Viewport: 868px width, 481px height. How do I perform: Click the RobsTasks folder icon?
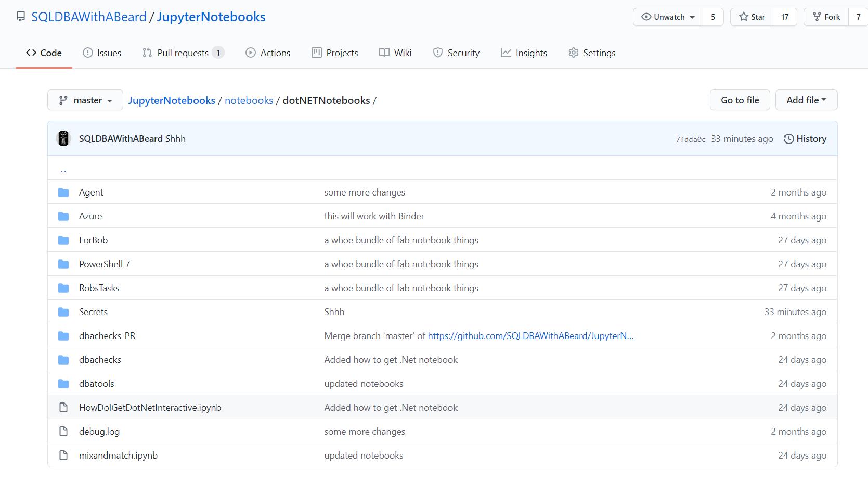point(63,288)
